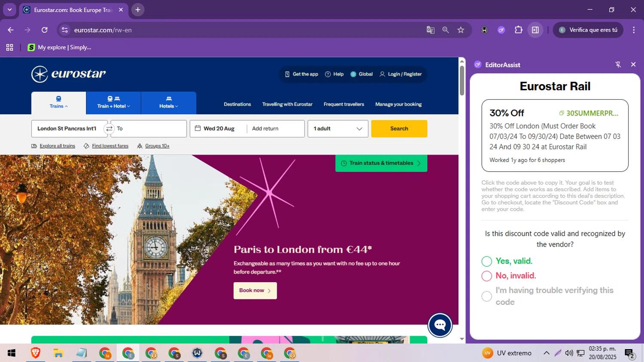Open the Notepad-style app icon in taskbar

click(x=82, y=353)
